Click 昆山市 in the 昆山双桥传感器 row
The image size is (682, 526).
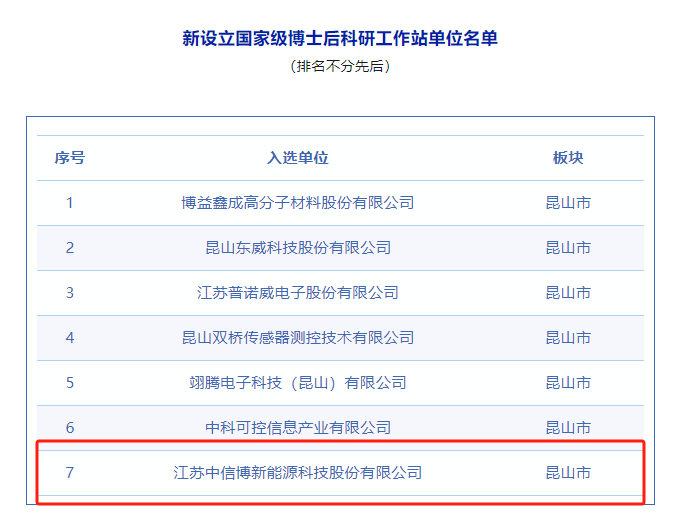point(568,338)
